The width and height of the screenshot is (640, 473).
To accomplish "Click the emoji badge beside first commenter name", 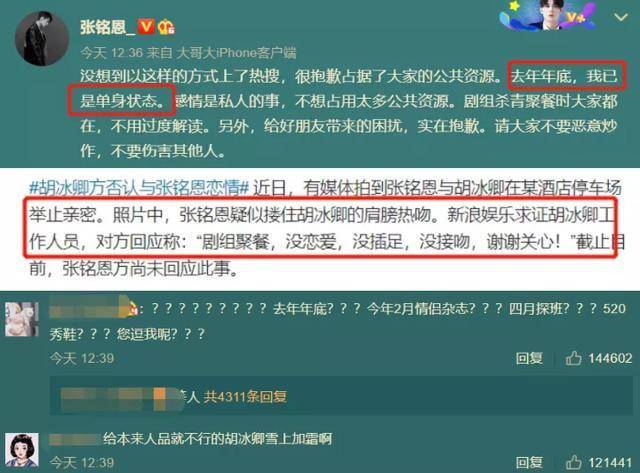I will point(133,309).
